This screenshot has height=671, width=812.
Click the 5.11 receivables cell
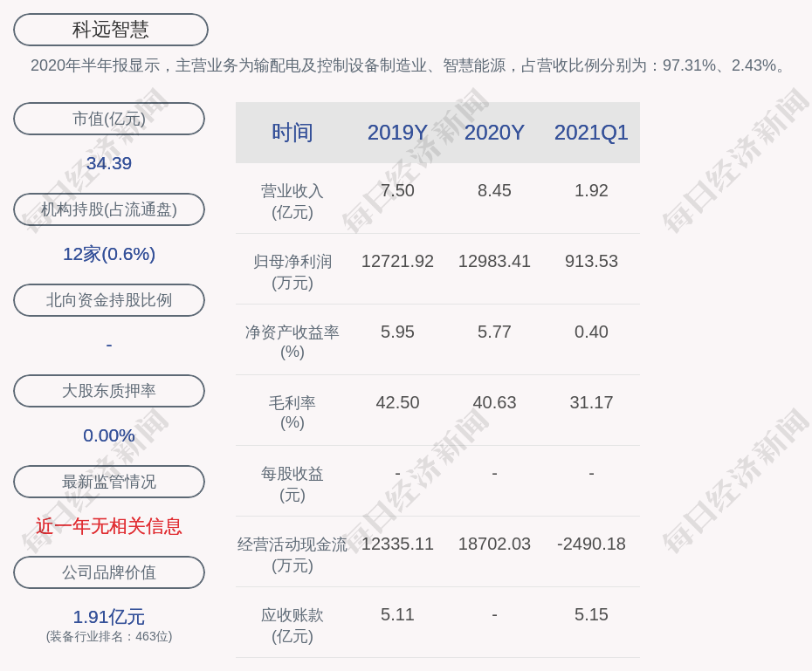coord(397,614)
